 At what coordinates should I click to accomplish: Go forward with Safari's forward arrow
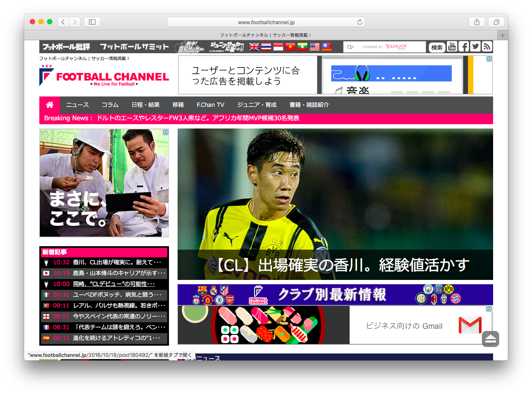74,22
